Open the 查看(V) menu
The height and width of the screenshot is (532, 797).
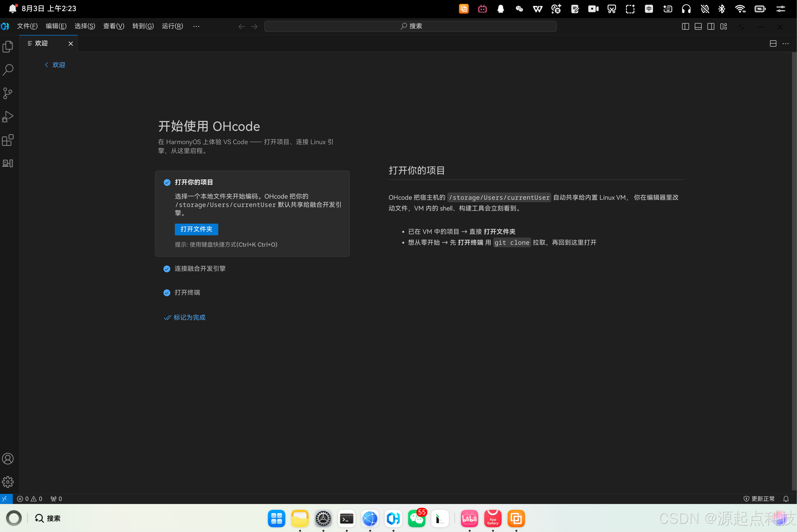click(114, 26)
